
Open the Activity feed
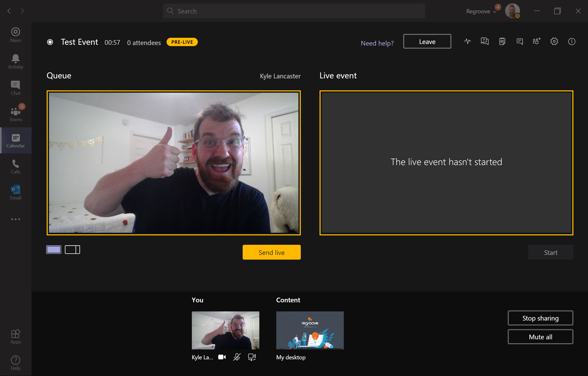15,61
